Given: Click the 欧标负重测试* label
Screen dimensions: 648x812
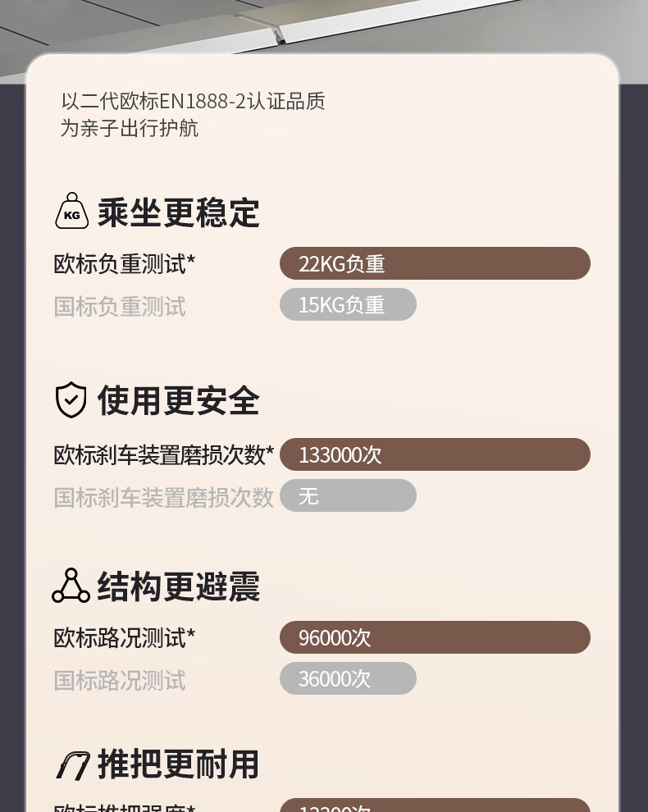Looking at the screenshot, I should click(125, 263).
